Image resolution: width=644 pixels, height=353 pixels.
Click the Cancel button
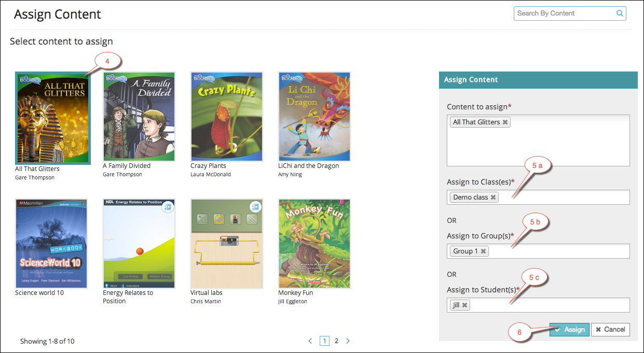pos(610,330)
